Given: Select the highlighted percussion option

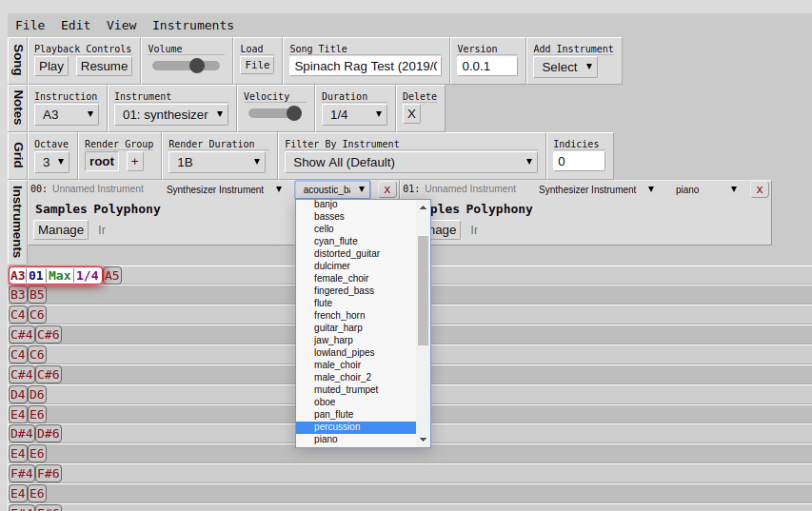Looking at the screenshot, I should (x=356, y=427).
